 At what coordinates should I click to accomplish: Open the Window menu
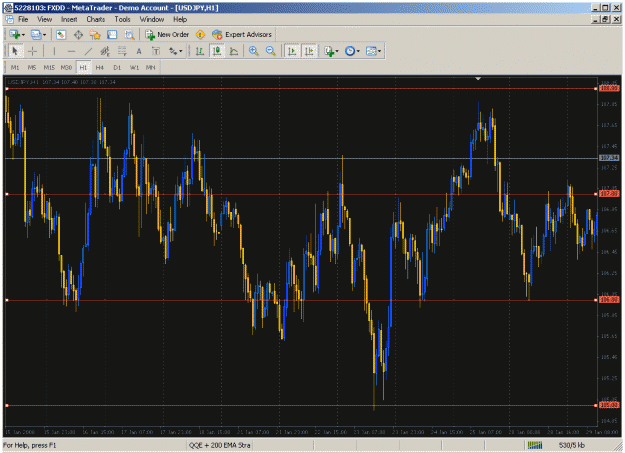pos(151,19)
